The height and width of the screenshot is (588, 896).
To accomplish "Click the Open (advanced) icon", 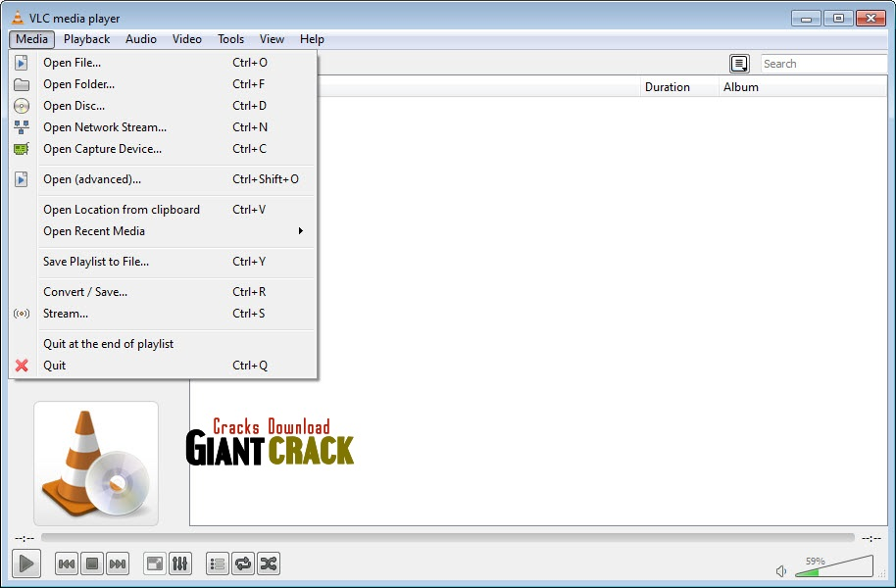I will click(22, 179).
